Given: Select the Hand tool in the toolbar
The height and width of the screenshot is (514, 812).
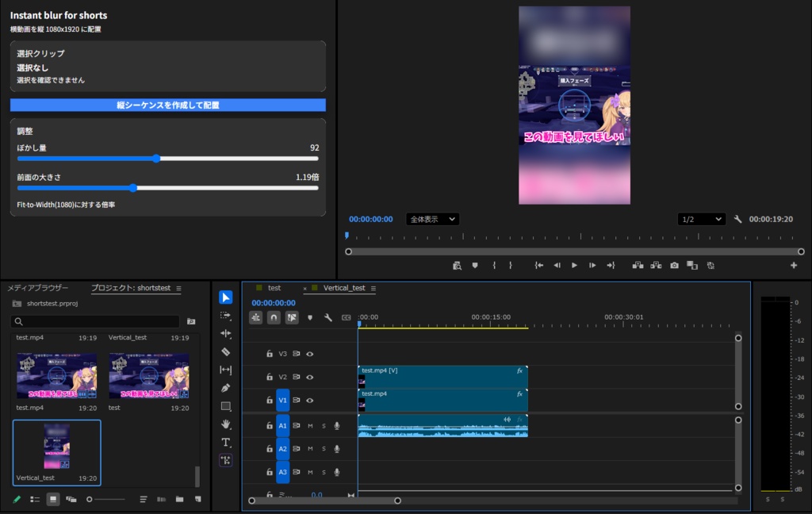Looking at the screenshot, I should click(226, 424).
